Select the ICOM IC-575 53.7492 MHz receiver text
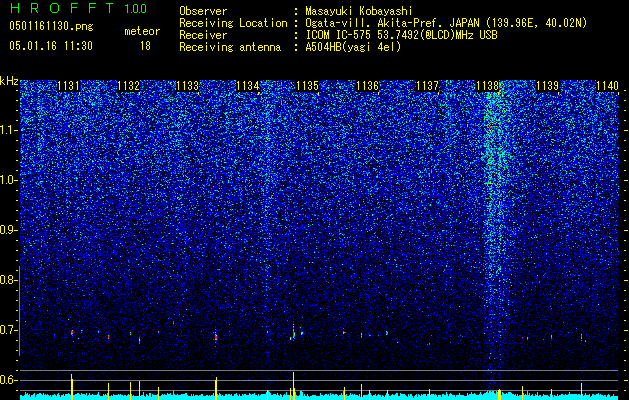 click(x=401, y=35)
